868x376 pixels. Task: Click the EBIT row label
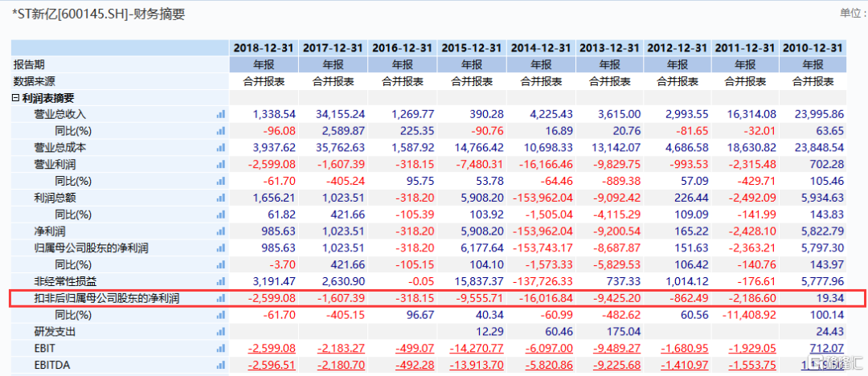point(43,349)
